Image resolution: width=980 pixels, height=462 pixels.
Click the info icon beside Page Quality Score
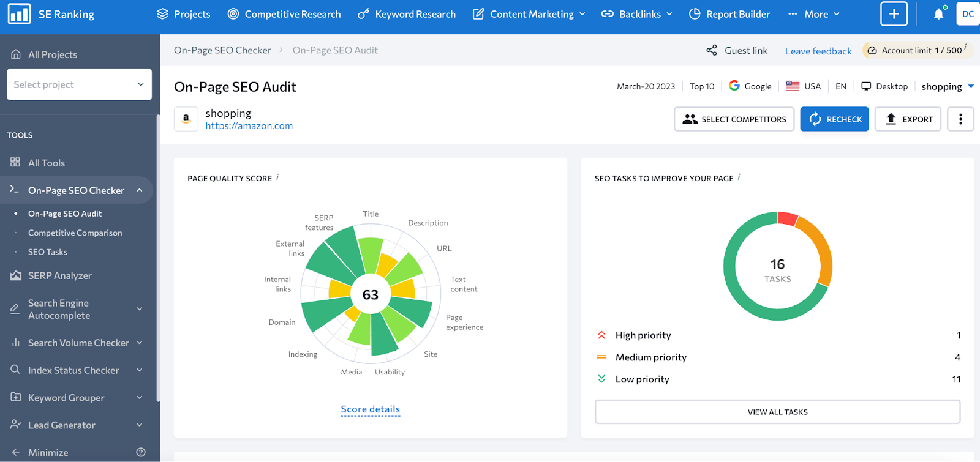[277, 177]
